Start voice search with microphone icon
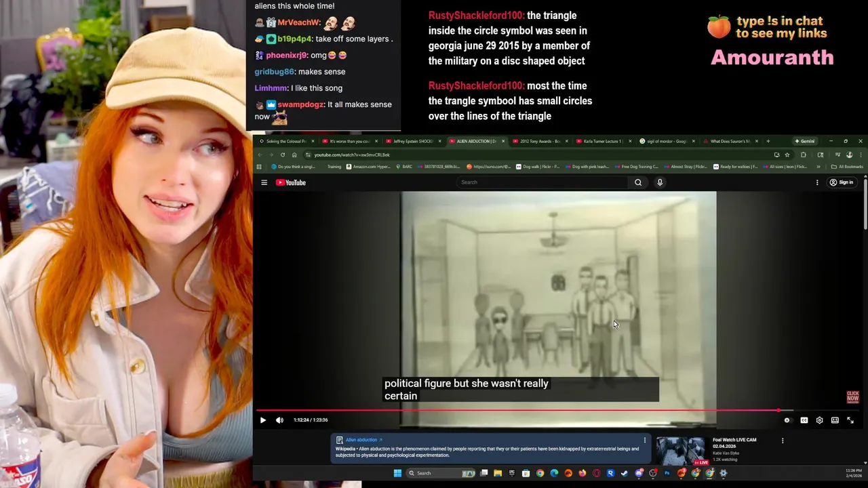The width and height of the screenshot is (868, 488). pyautogui.click(x=660, y=182)
